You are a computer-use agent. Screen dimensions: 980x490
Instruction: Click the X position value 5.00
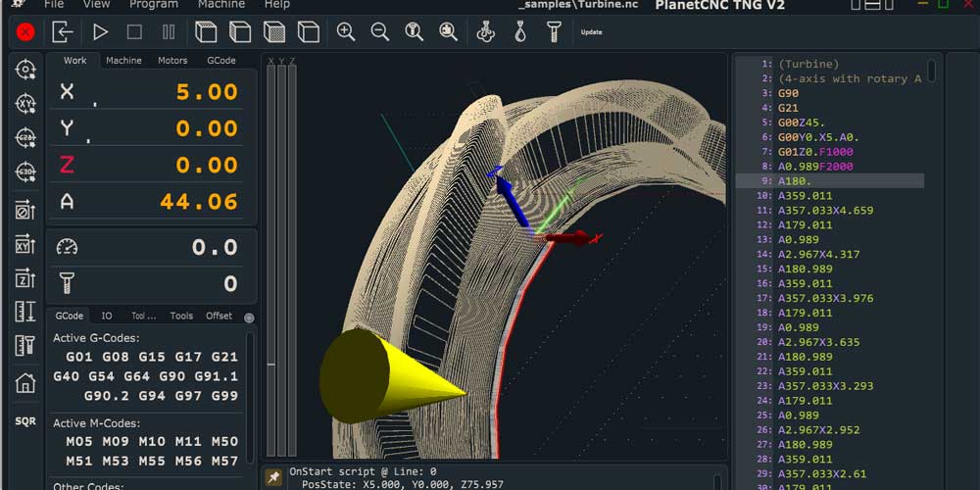[x=207, y=92]
